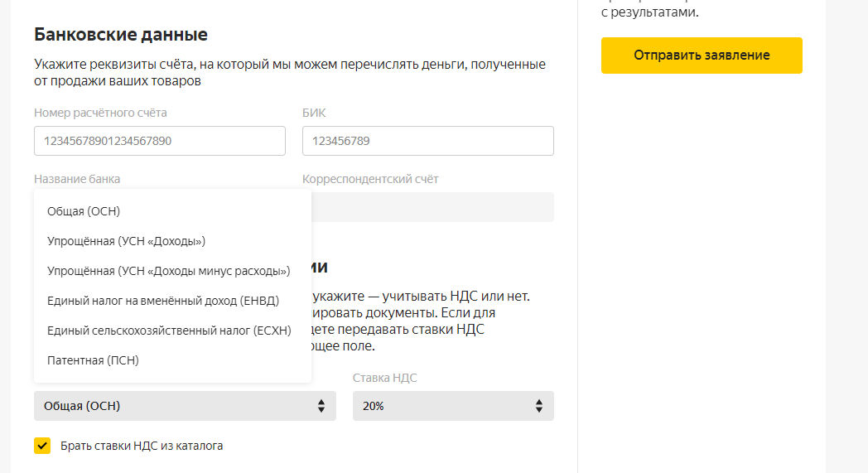Open the 'Ставка НДС' dropdown showing 20%
The width and height of the screenshot is (868, 473).
tap(452, 406)
